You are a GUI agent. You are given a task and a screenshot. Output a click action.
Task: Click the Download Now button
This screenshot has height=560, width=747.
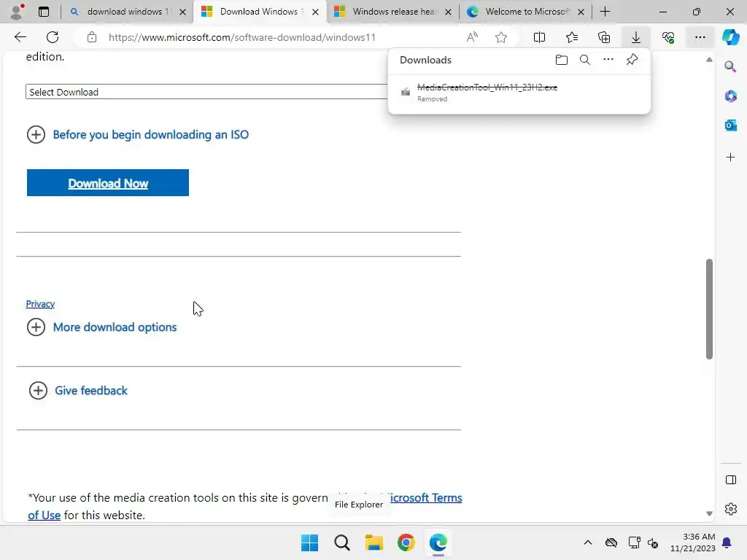tap(108, 183)
